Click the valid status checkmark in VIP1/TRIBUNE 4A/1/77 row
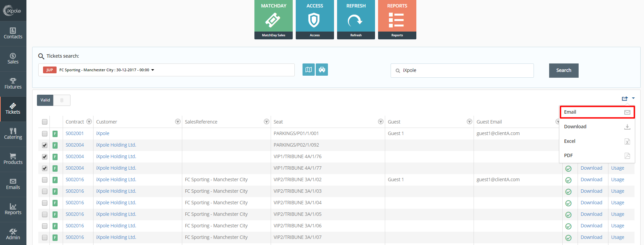Image resolution: width=644 pixels, height=245 pixels. [568, 169]
